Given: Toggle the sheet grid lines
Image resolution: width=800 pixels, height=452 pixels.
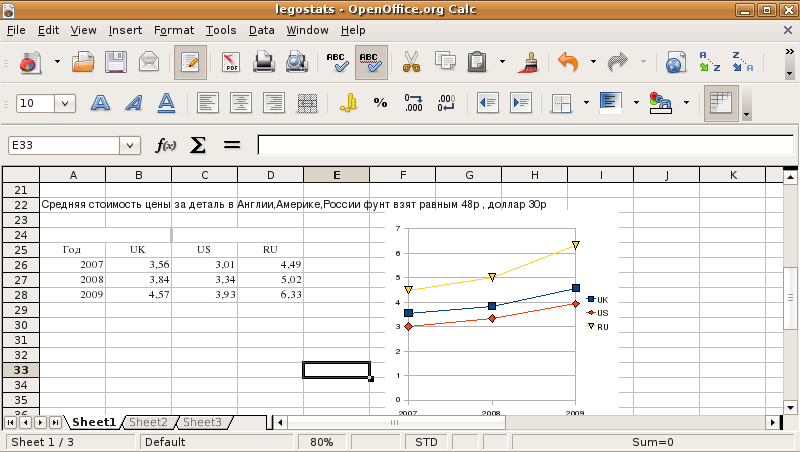Looking at the screenshot, I should [721, 104].
